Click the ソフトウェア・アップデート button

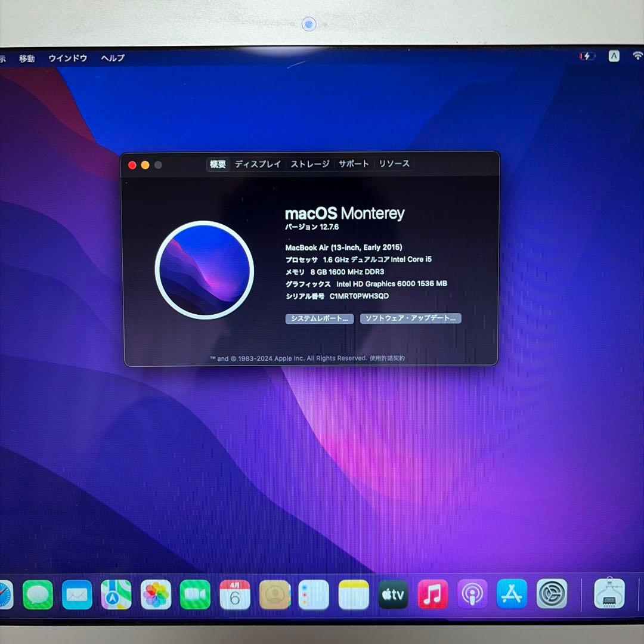[410, 318]
